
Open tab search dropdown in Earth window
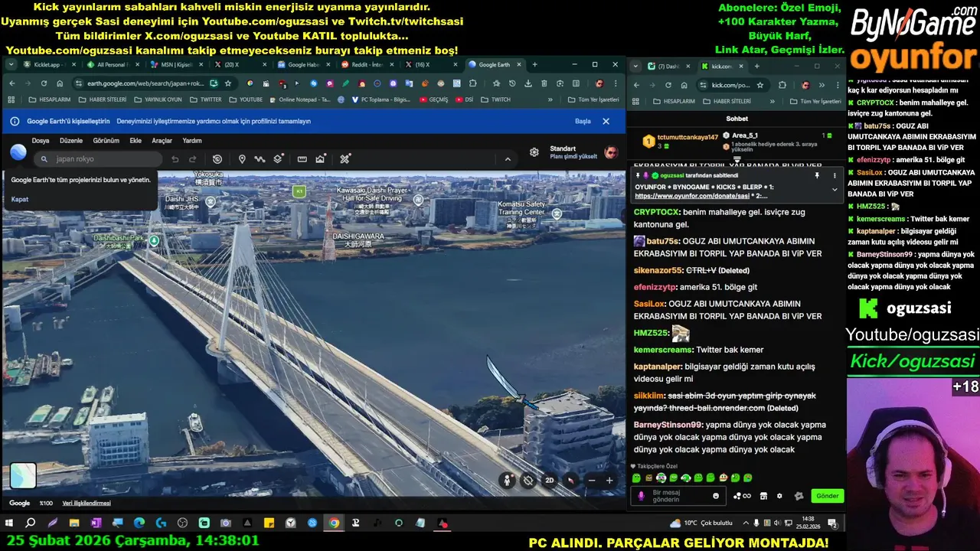[11, 65]
